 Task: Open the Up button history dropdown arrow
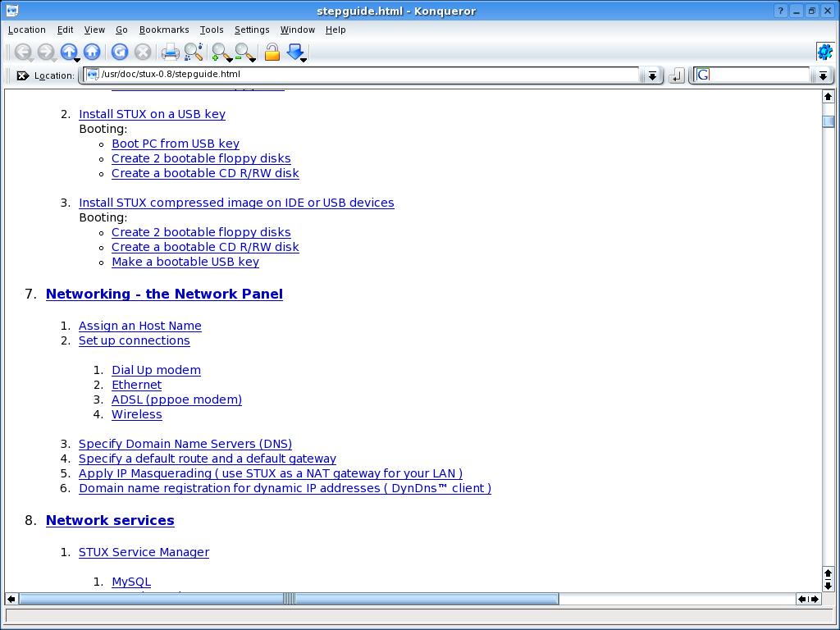click(x=78, y=59)
